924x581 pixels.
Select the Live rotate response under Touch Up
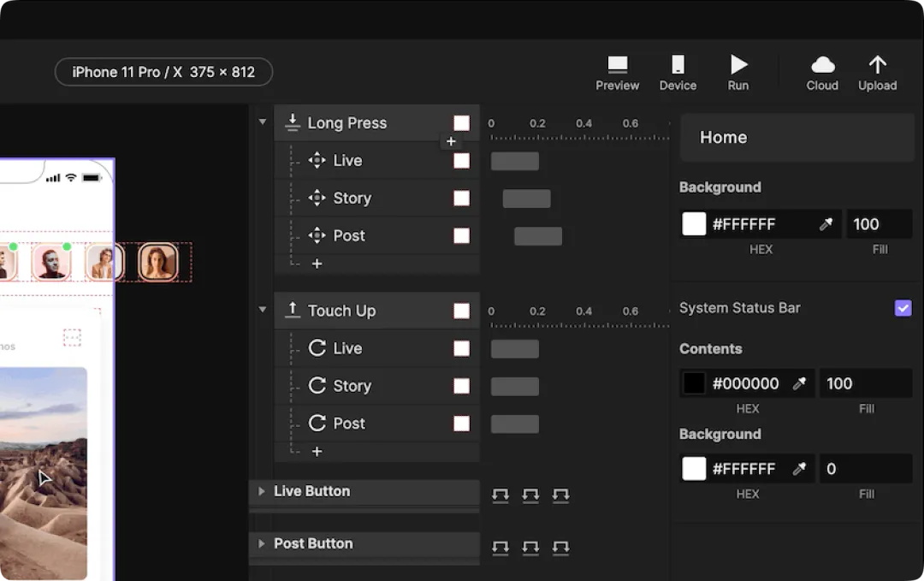[347, 348]
